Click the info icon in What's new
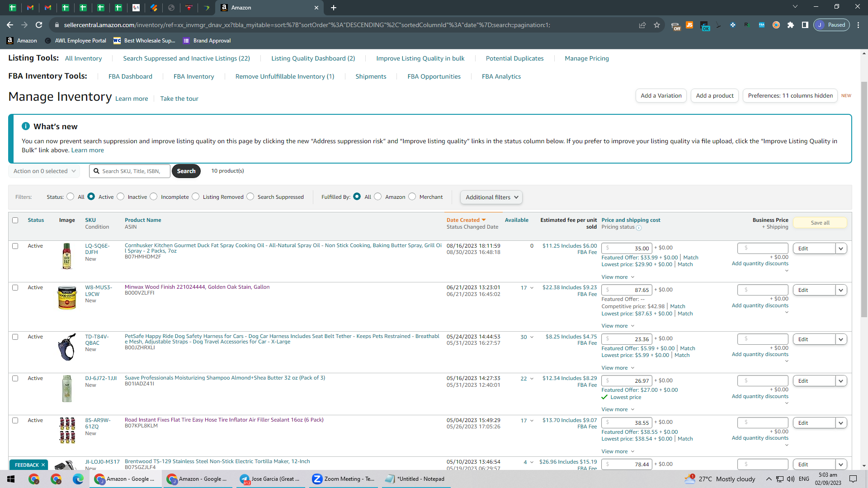This screenshot has width=868, height=488. 26,127
